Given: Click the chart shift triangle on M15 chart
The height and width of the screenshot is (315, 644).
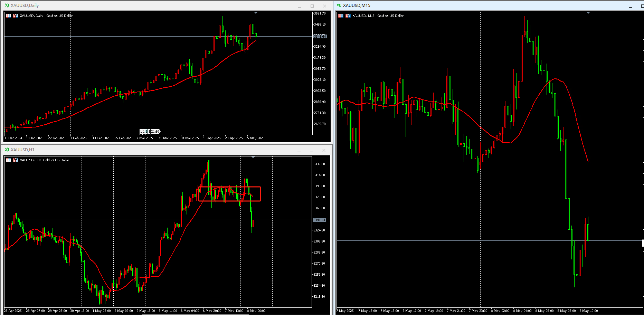Looking at the screenshot, I should tap(588, 13).
